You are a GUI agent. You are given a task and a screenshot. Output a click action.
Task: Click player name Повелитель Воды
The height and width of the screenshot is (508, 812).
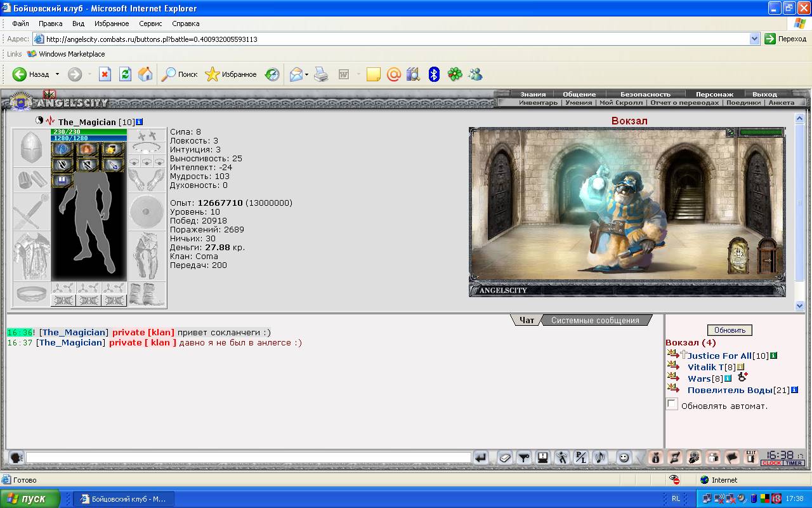(x=730, y=390)
